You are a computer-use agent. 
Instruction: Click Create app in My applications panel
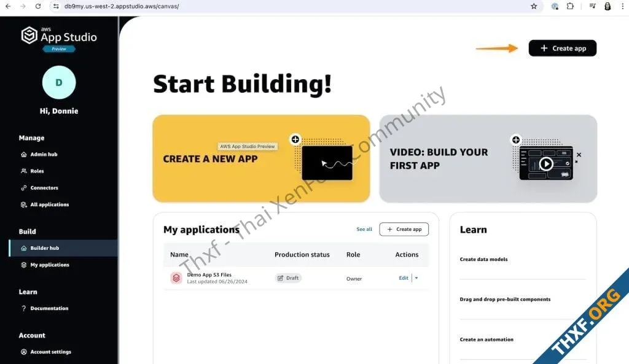tap(404, 230)
